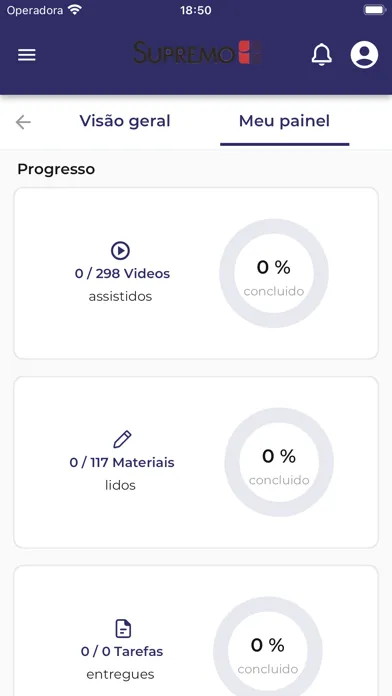Open the 0 / 117 Materiais link
392x696 pixels.
point(122,463)
